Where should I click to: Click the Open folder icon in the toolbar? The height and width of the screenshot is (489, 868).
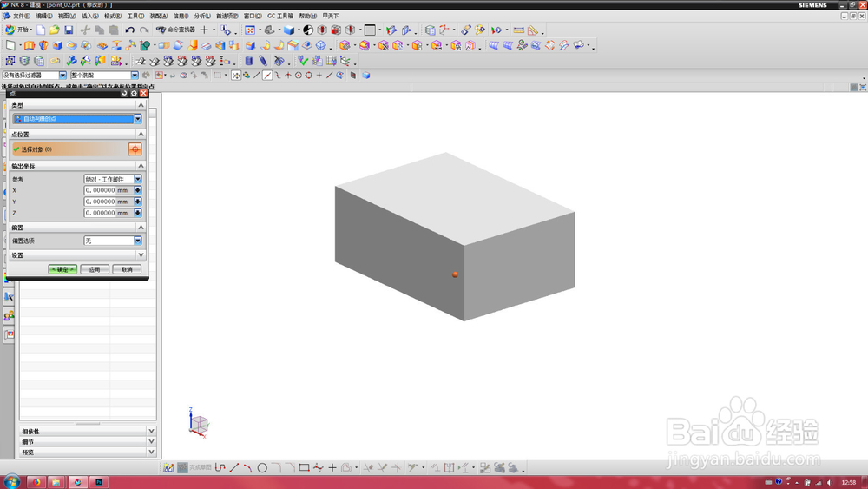pyautogui.click(x=54, y=30)
